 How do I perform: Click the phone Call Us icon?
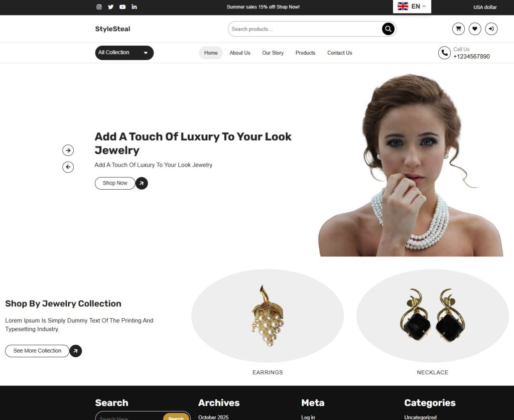click(444, 53)
